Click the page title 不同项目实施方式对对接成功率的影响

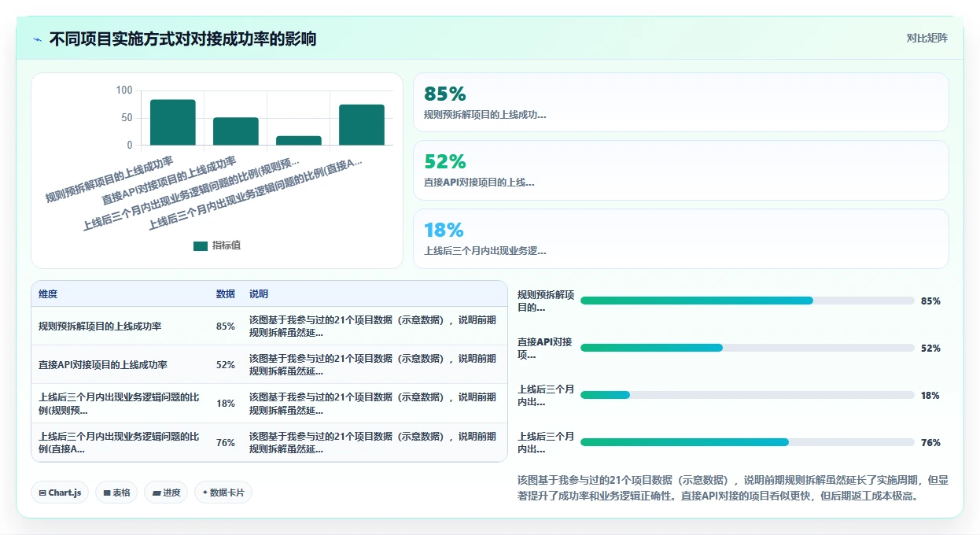point(182,39)
